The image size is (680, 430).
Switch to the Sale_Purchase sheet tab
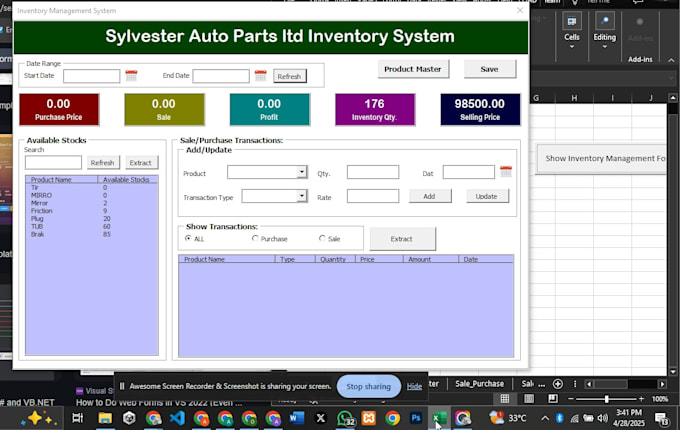479,384
